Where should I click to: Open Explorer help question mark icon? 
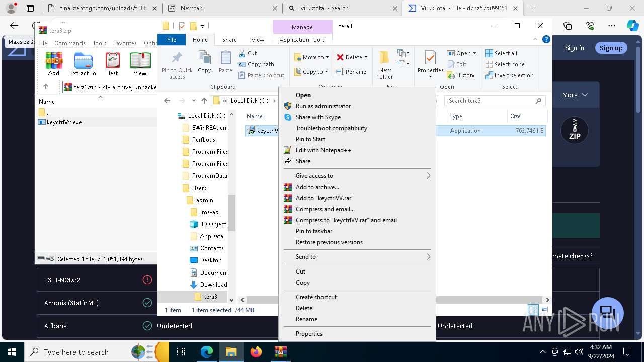(x=546, y=39)
